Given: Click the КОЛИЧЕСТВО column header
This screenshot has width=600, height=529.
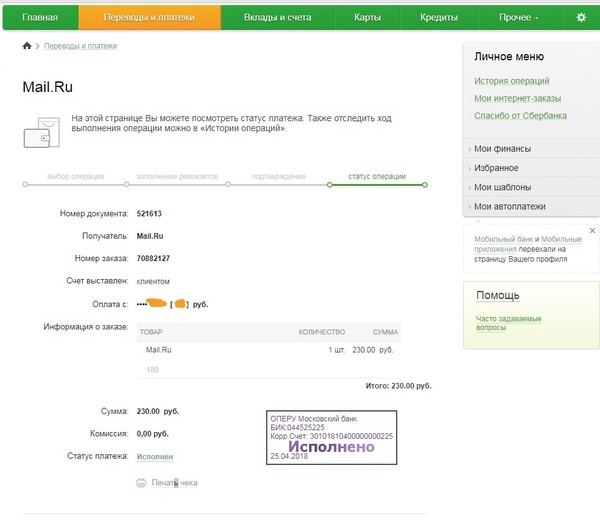Looking at the screenshot, I should click(x=322, y=332).
